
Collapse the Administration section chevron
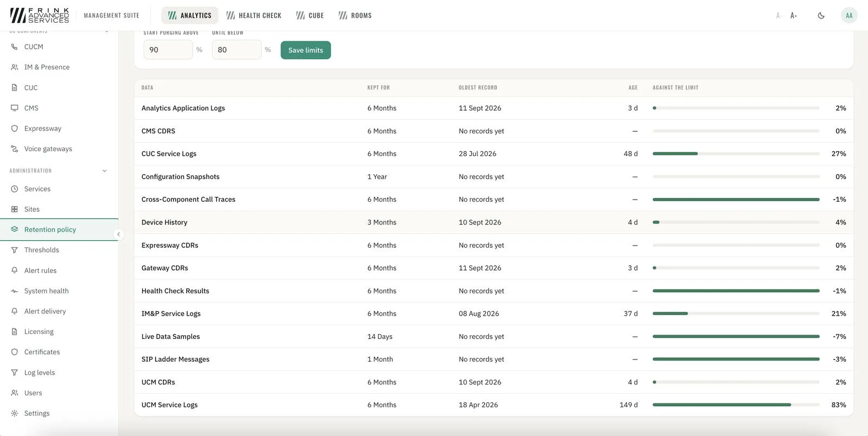(105, 171)
